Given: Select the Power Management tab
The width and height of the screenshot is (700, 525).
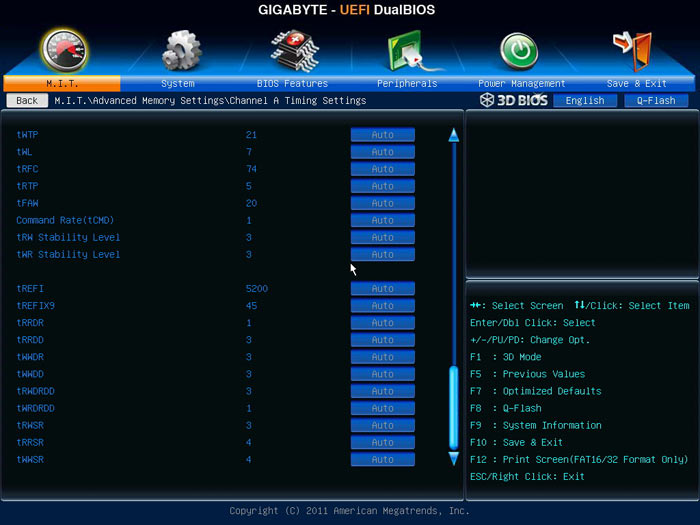Looking at the screenshot, I should click(521, 83).
